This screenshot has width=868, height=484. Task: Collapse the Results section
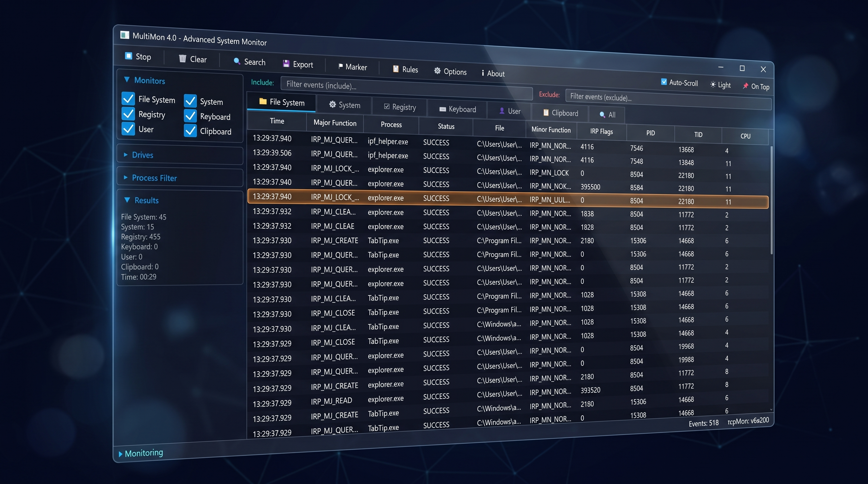pos(127,199)
